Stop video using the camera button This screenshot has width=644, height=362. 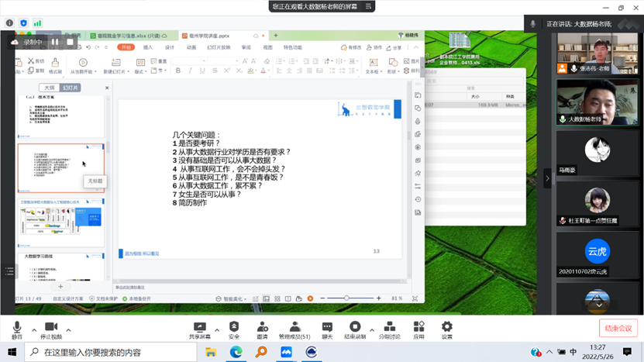[51, 328]
